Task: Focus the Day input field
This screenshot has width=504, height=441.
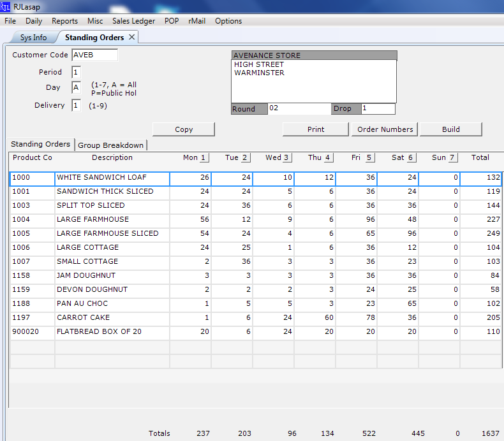Action: pyautogui.click(x=76, y=87)
